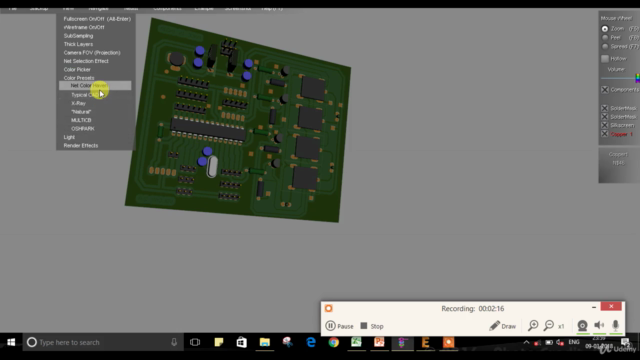Click the orange recorder logo icon

click(x=329, y=308)
